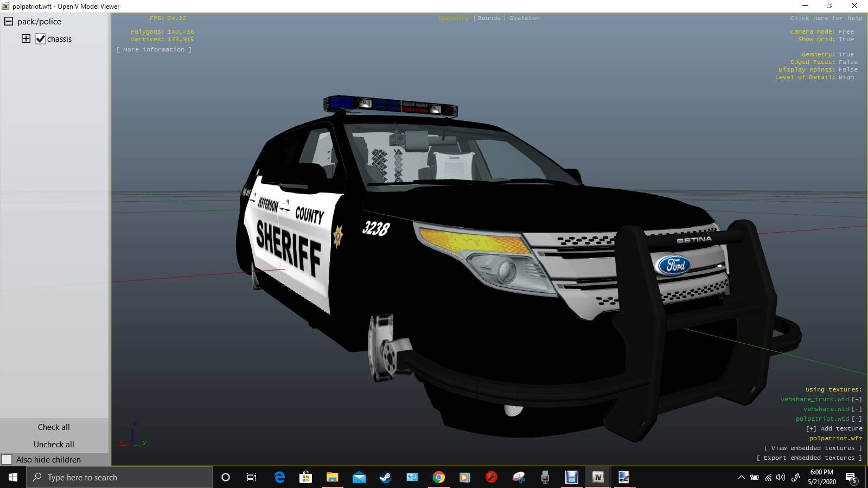Change the Level of Detail High value

click(x=846, y=77)
